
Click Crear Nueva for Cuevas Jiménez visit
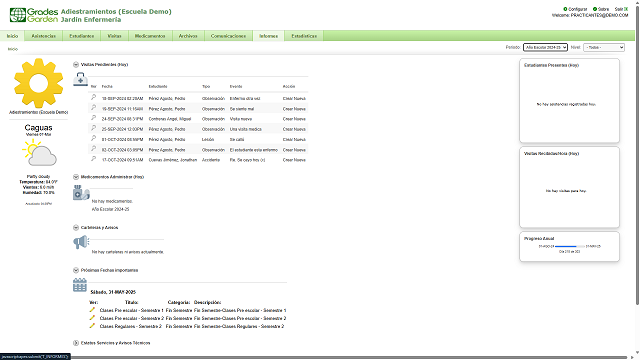click(294, 160)
